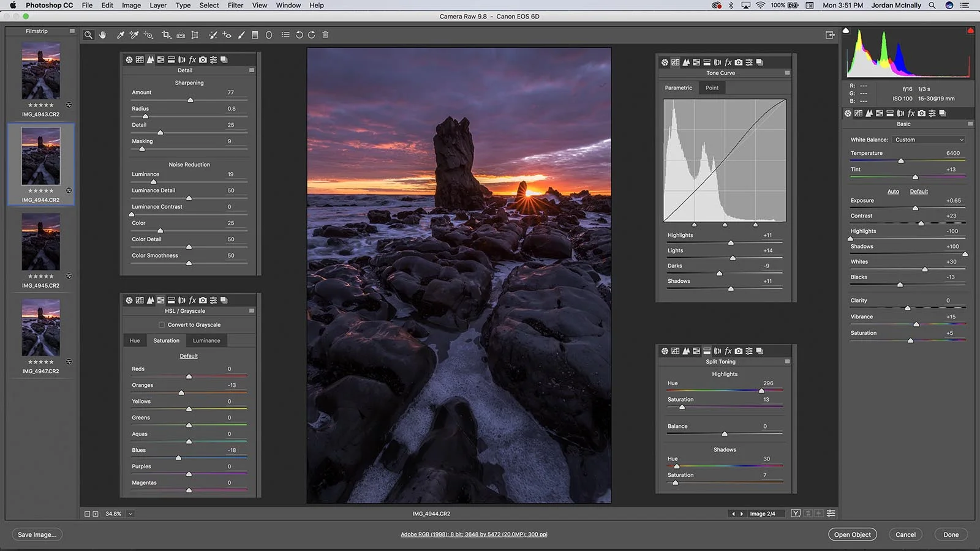Open Basic panel flyout menu

point(970,124)
